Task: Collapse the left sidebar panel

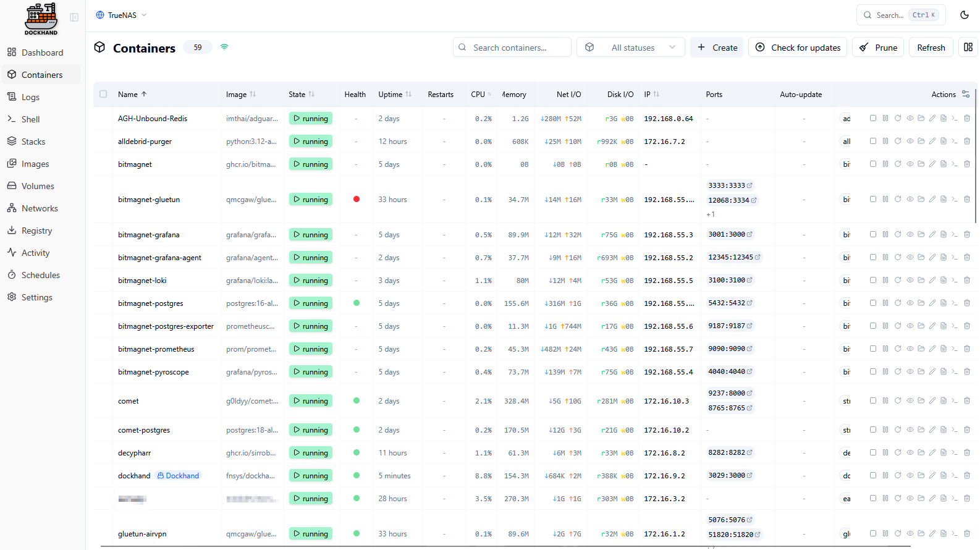Action: tap(74, 17)
